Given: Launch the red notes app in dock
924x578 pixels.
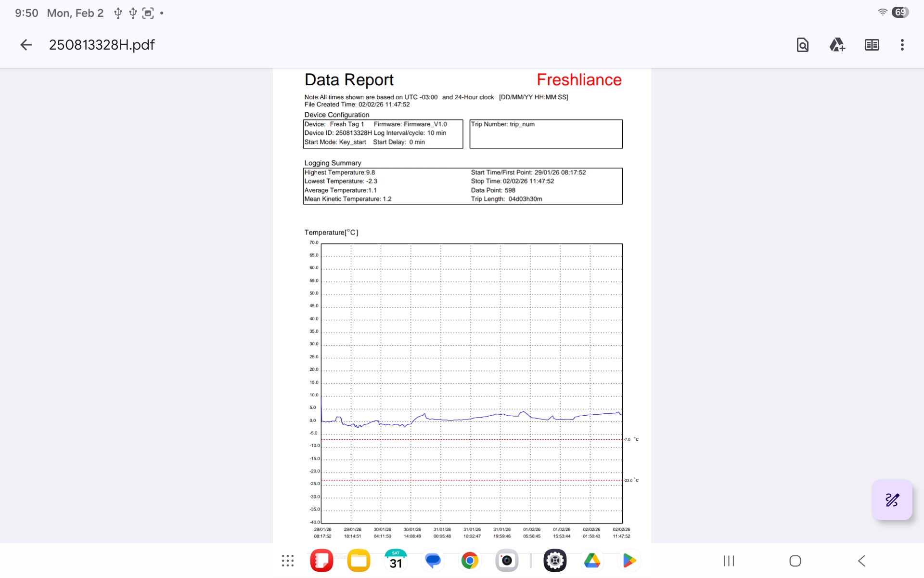Looking at the screenshot, I should pyautogui.click(x=321, y=561).
